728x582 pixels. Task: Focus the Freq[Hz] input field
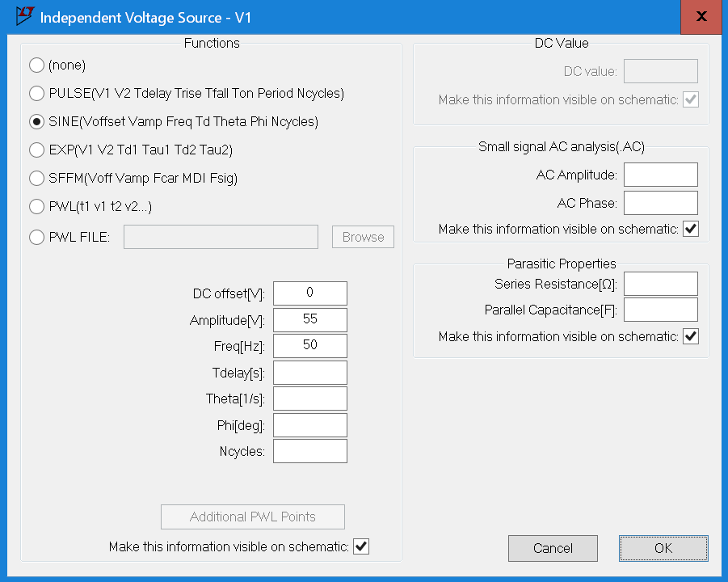[310, 345]
